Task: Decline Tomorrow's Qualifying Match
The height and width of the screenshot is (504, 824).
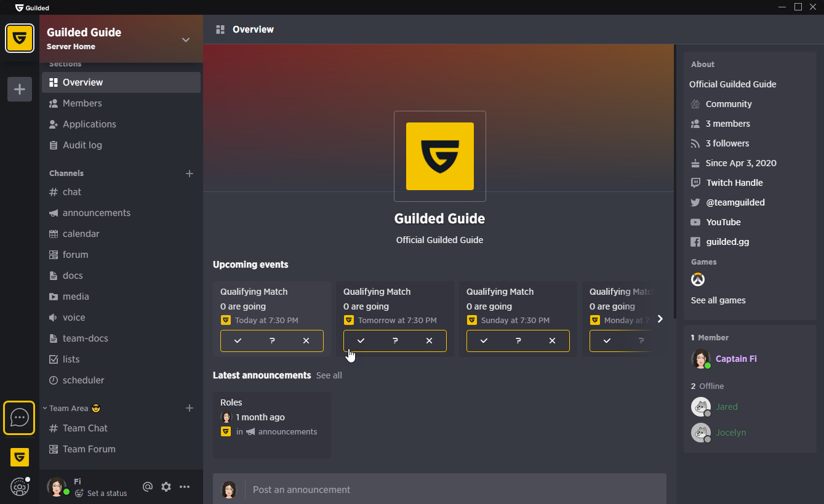Action: [x=429, y=341]
